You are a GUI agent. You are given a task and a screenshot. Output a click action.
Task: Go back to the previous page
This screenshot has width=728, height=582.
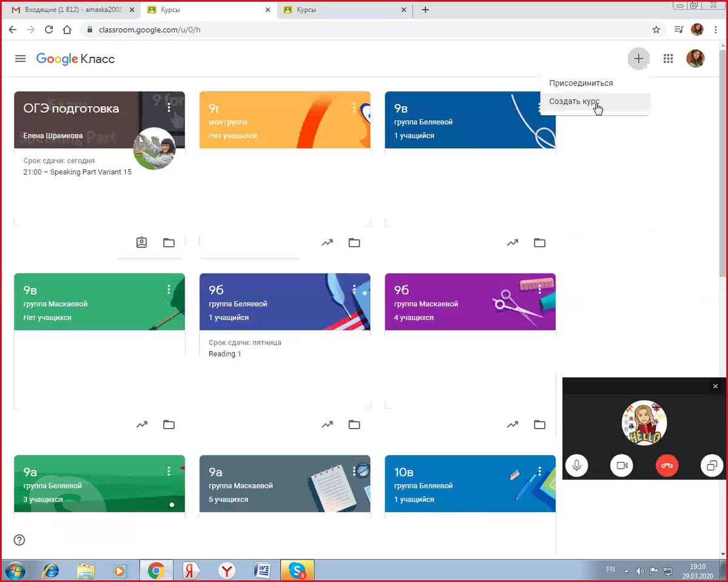[x=12, y=30]
